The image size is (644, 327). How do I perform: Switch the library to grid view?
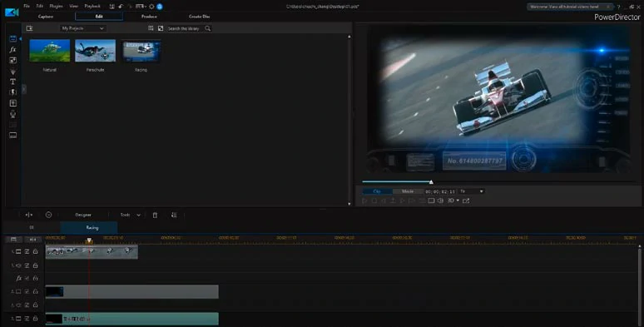click(151, 28)
